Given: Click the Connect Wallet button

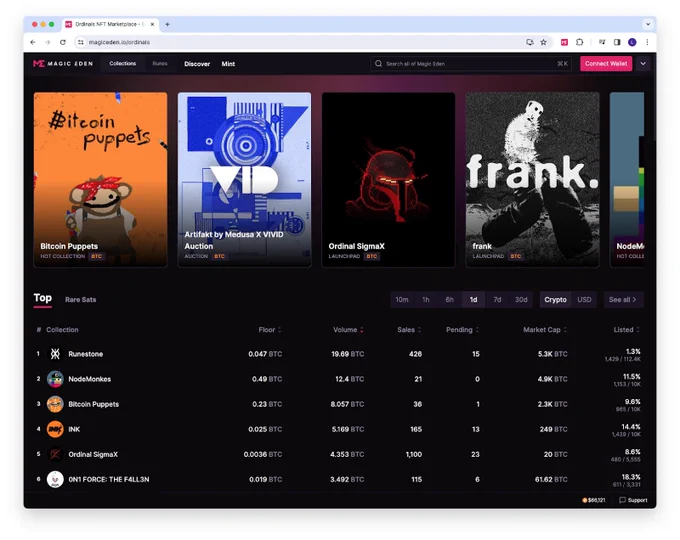Looking at the screenshot, I should tap(606, 64).
